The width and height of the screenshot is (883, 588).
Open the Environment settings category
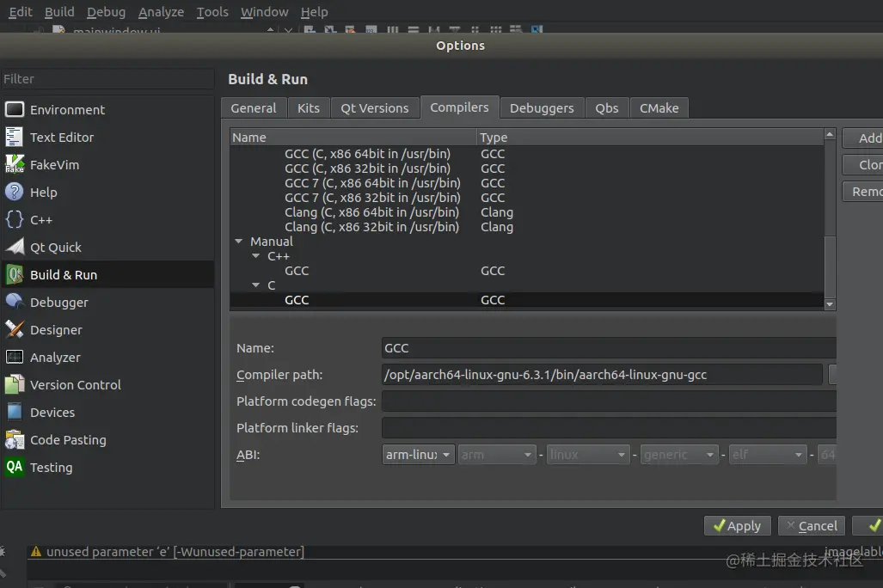(107, 109)
